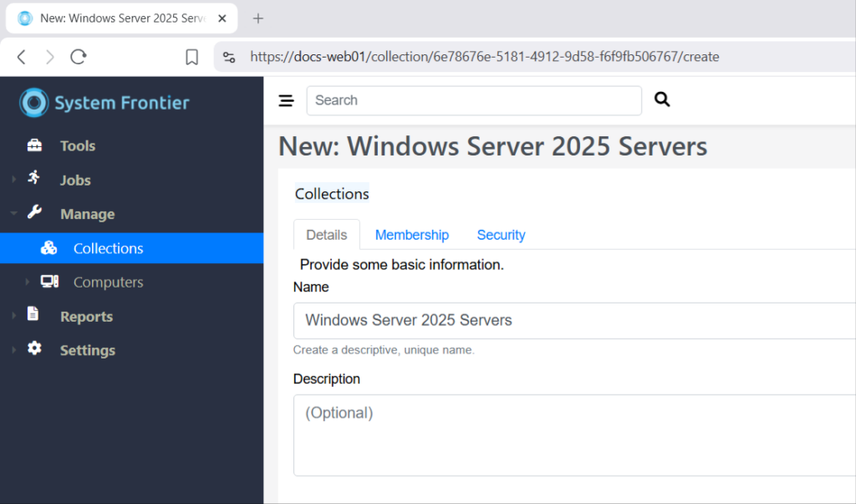Open a new browser tab
Viewport: 856px width, 504px height.
(x=258, y=18)
